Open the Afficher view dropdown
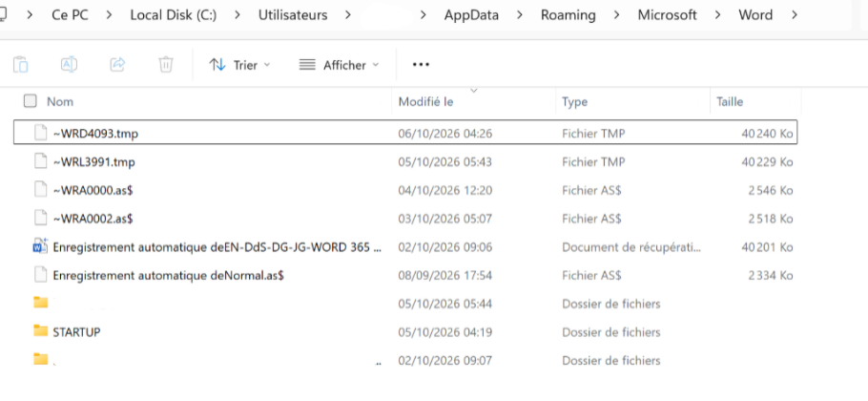Screen dimensions: 868x401 339,65
